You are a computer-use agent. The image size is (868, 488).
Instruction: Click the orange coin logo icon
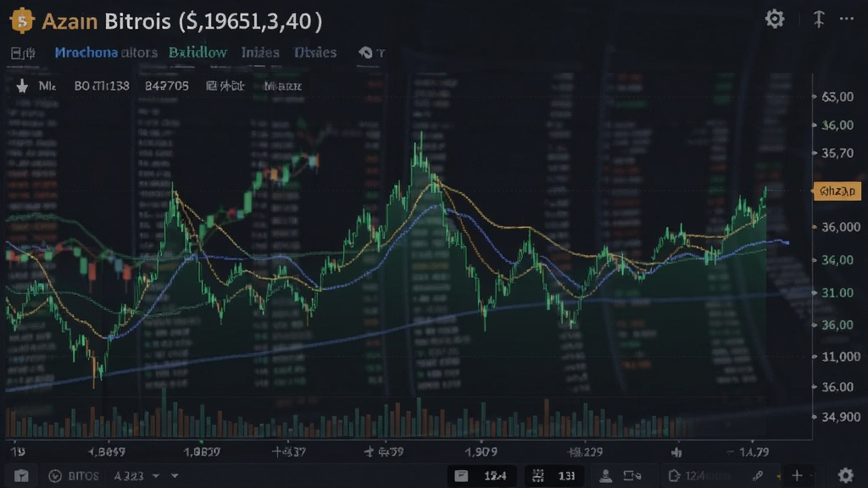coord(21,21)
